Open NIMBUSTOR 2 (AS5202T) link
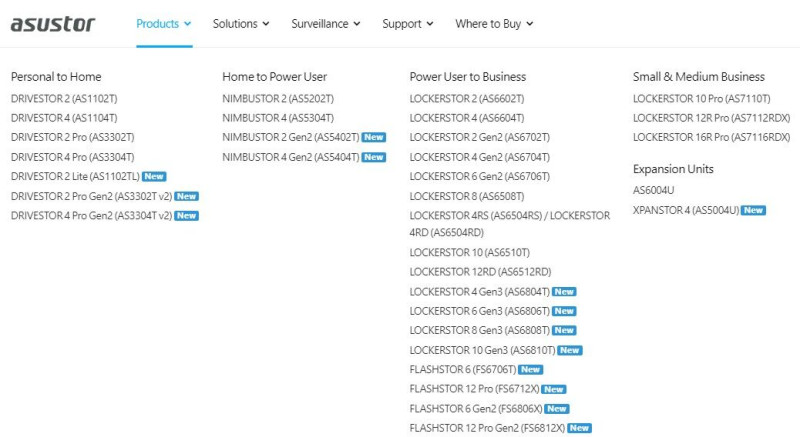Screen dimensions: 800x437 point(278,98)
